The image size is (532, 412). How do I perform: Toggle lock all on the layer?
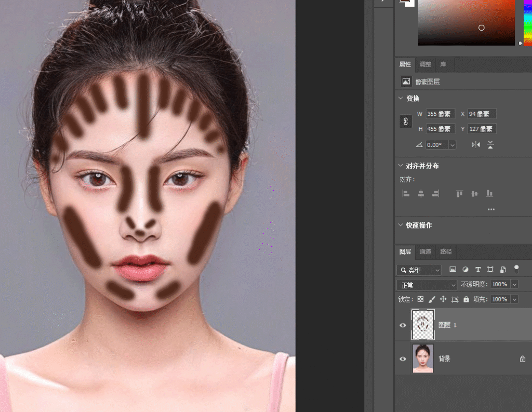pos(466,299)
